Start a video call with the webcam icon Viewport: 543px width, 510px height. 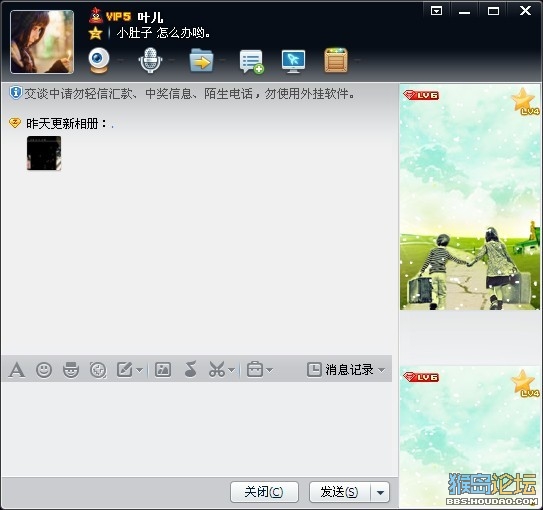point(99,61)
